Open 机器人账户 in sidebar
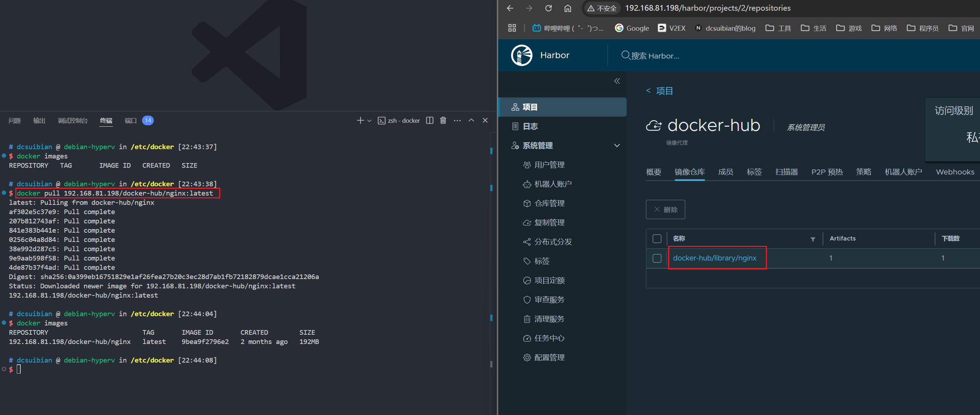980x415 pixels. (548, 184)
